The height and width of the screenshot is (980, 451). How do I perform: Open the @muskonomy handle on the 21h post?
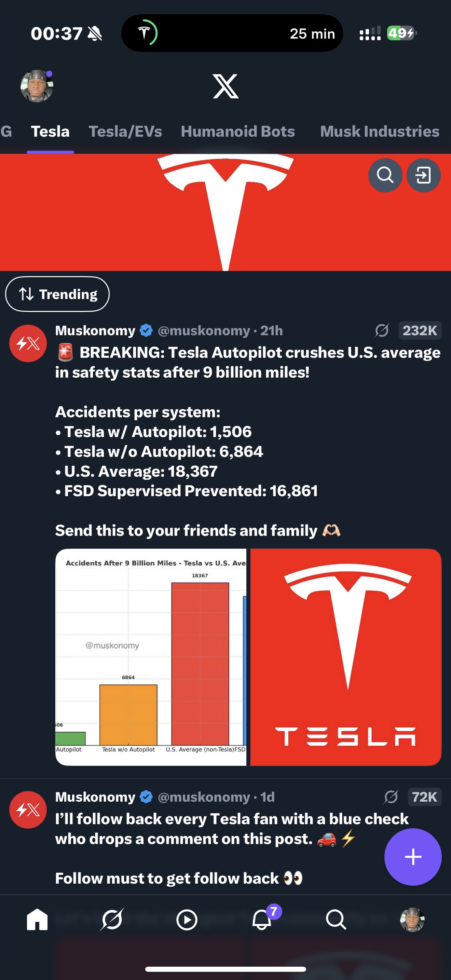click(204, 331)
